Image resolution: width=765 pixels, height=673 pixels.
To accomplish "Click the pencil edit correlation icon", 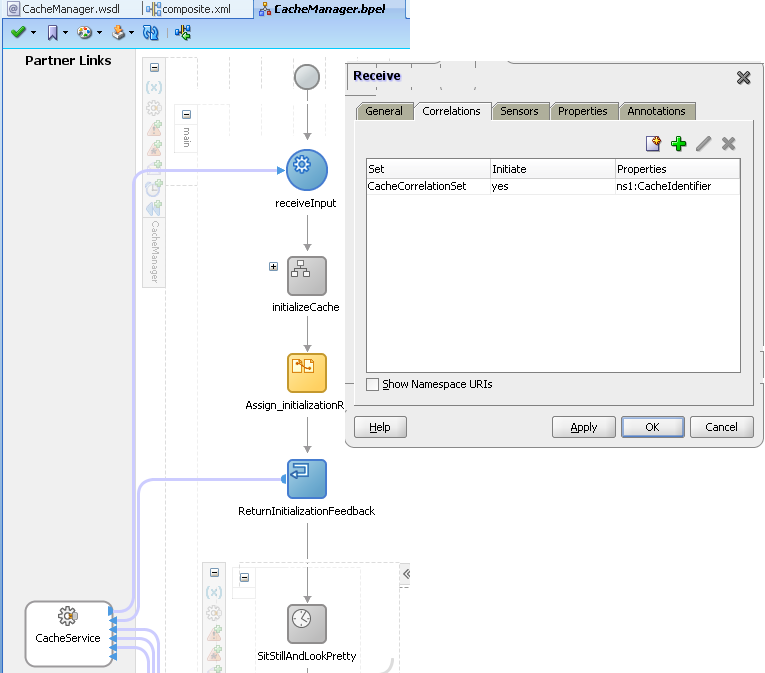I will coord(704,144).
